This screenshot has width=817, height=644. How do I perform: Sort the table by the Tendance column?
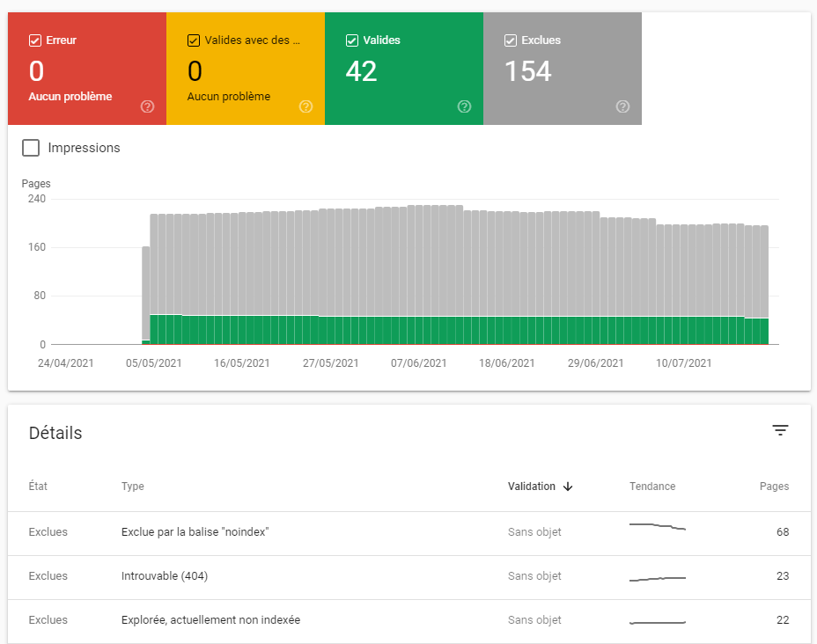tap(651, 487)
